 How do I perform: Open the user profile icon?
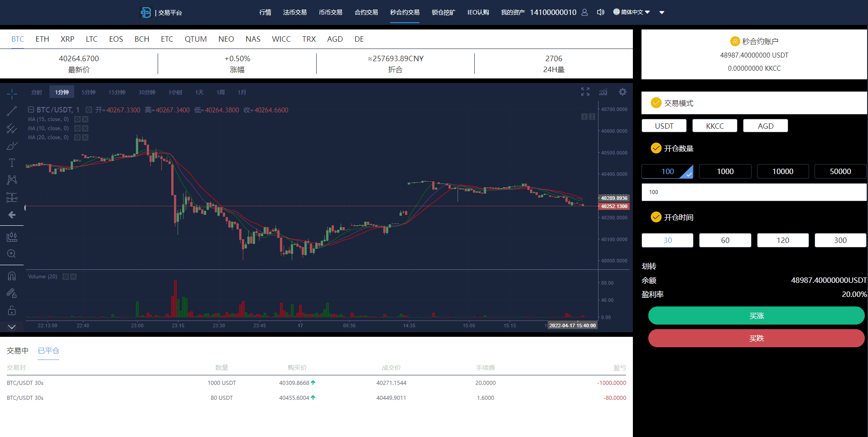tap(584, 12)
